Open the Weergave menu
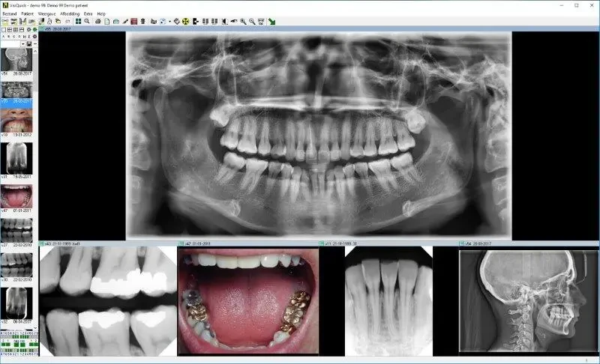 (x=46, y=13)
